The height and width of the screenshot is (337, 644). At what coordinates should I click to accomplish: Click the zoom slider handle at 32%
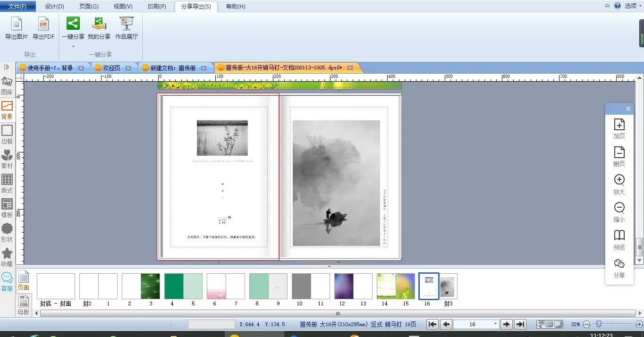pos(599,324)
